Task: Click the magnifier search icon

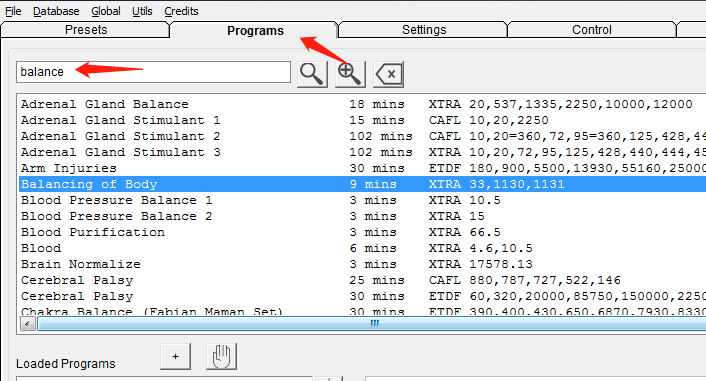Action: [x=312, y=74]
